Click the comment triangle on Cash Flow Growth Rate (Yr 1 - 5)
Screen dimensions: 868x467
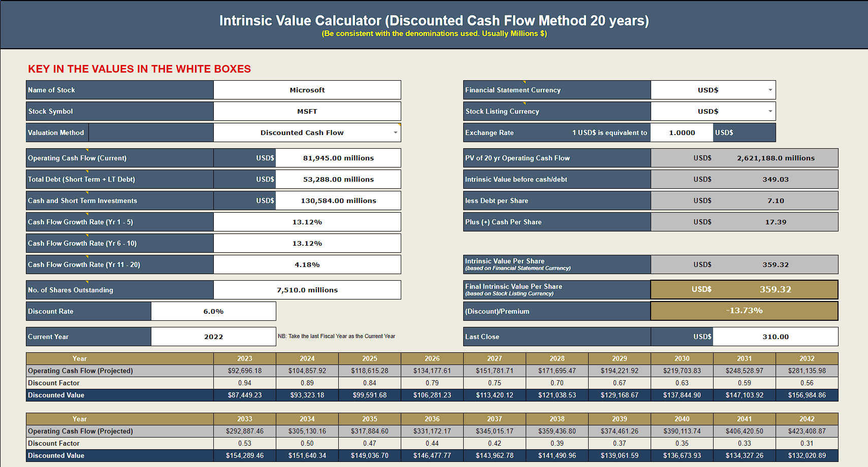[x=87, y=214]
